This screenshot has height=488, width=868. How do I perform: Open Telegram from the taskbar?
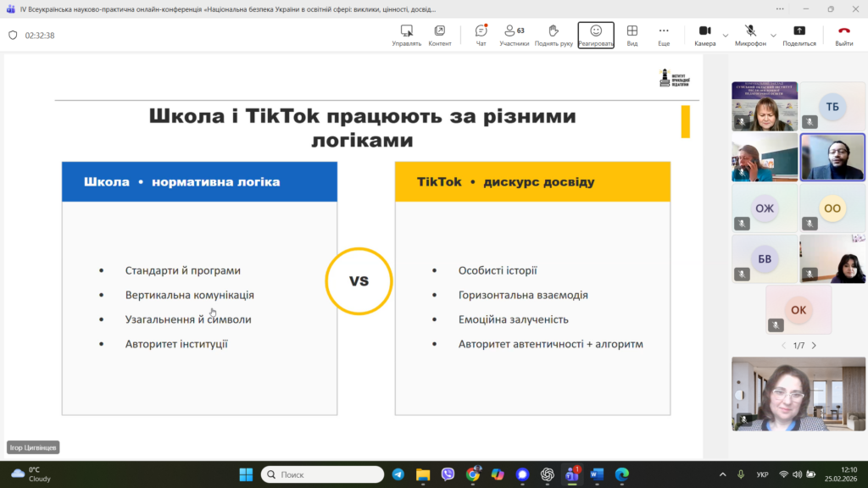[x=398, y=474]
